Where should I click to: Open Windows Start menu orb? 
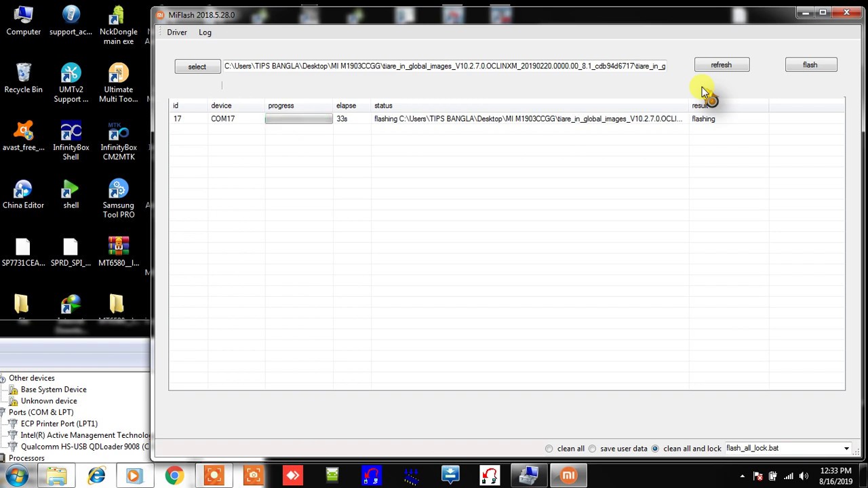[x=16, y=475]
